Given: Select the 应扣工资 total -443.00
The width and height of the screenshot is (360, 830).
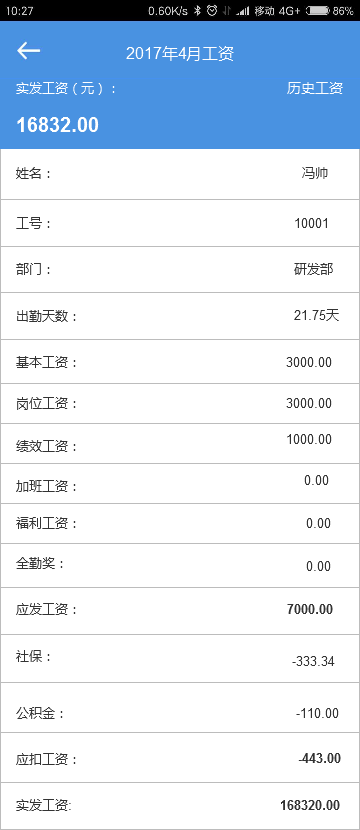Looking at the screenshot, I should (320, 758).
